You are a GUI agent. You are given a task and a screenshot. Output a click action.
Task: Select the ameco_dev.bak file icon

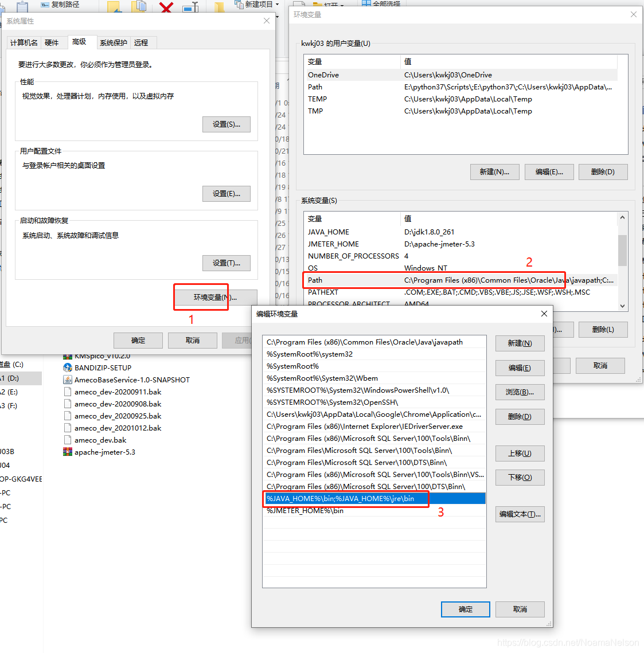point(68,440)
